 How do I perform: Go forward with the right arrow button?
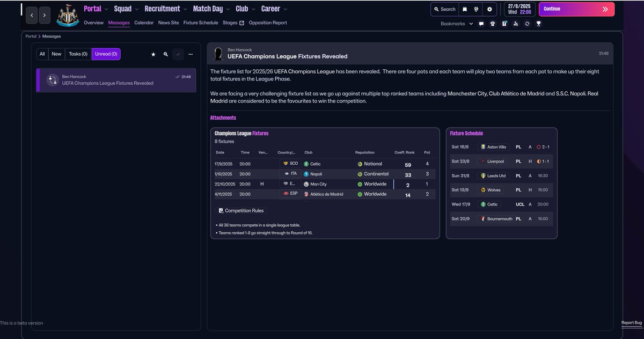45,16
